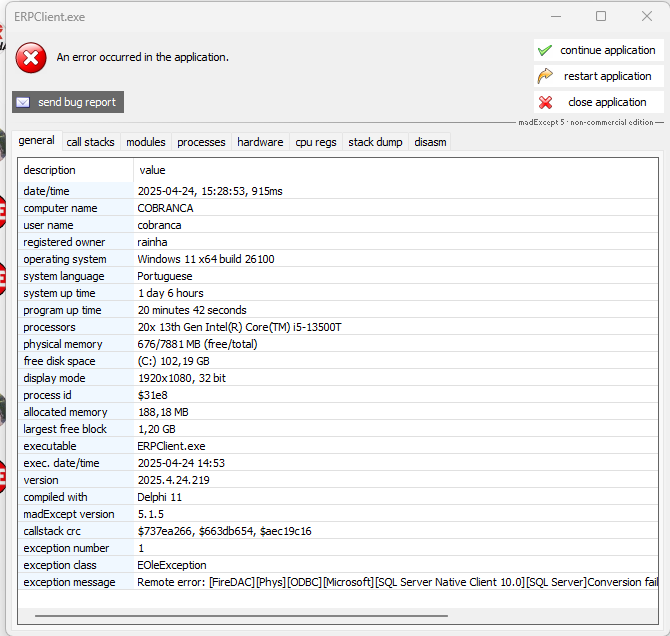Show the hardware tab

coord(260,142)
